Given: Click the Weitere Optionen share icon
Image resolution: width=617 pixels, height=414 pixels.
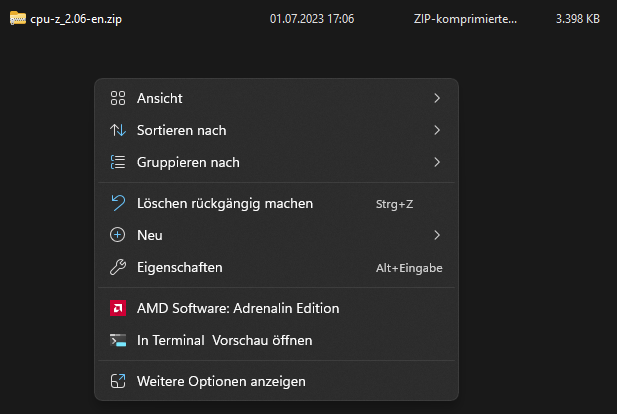Looking at the screenshot, I should pos(118,381).
